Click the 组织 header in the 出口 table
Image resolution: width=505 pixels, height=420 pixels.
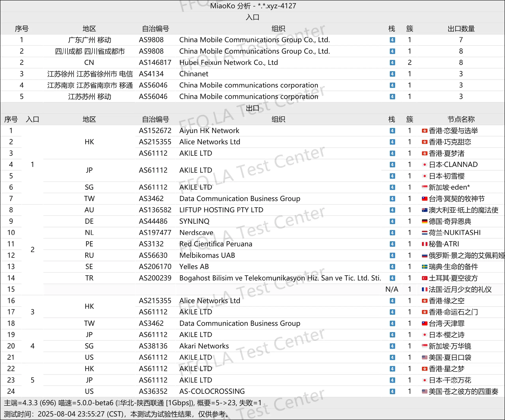[278, 119]
